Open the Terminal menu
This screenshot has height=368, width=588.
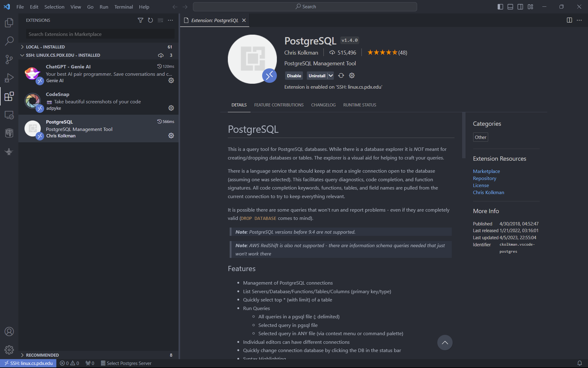pos(123,7)
